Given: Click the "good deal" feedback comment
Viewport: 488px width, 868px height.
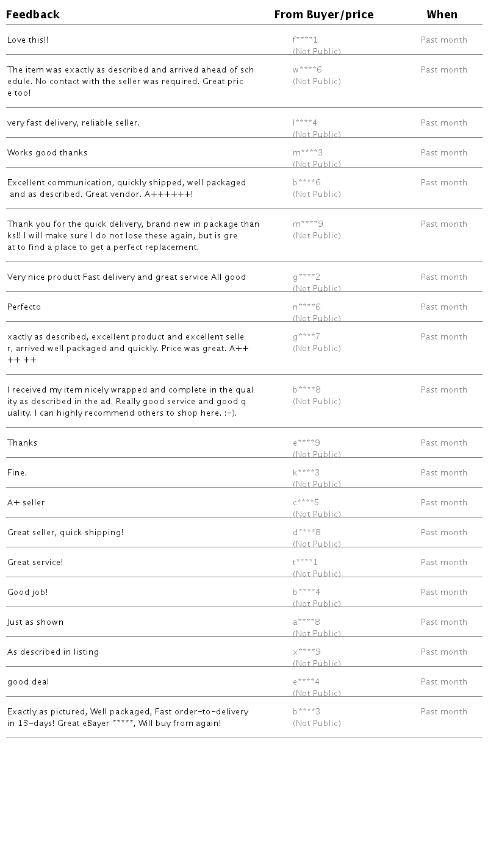Looking at the screenshot, I should point(28,682).
